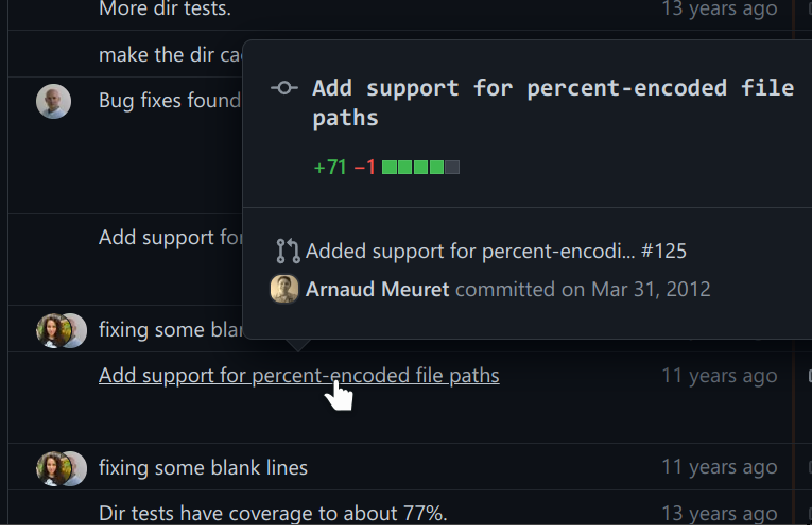Click the overlapping avatars near 'fixing some blank lines'
This screenshot has width=812, height=525.
point(61,468)
